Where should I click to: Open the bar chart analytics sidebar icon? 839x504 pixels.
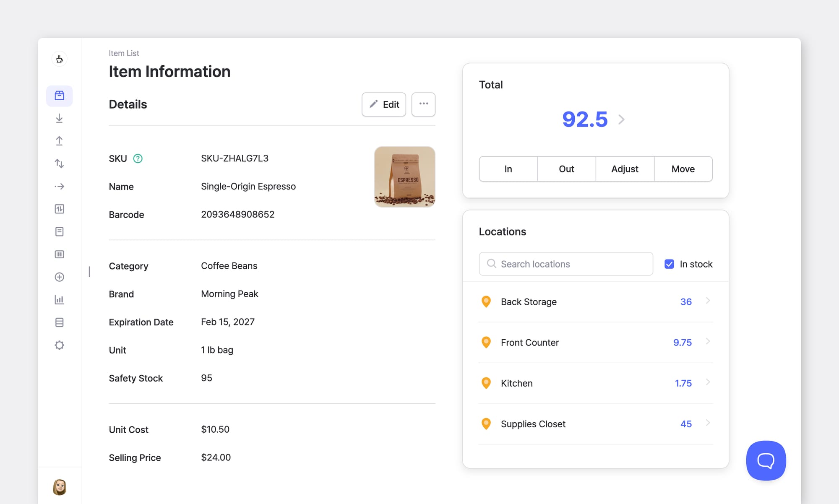[x=60, y=300]
